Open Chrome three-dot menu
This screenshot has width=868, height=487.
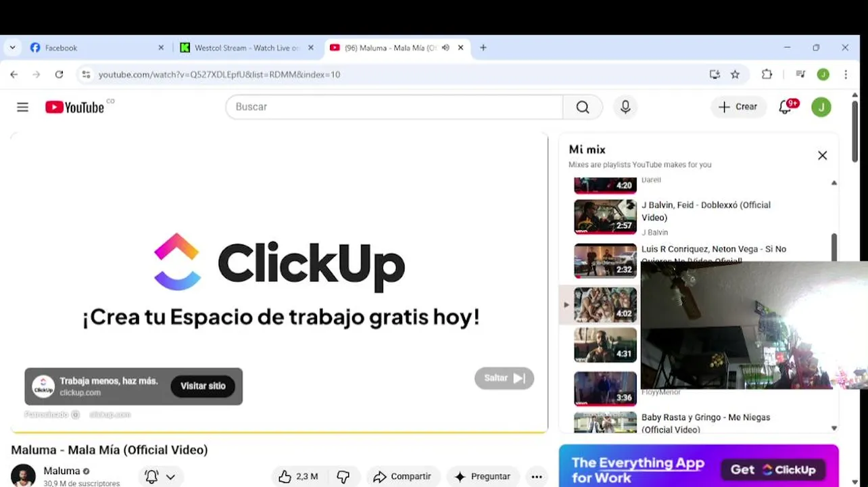[846, 74]
